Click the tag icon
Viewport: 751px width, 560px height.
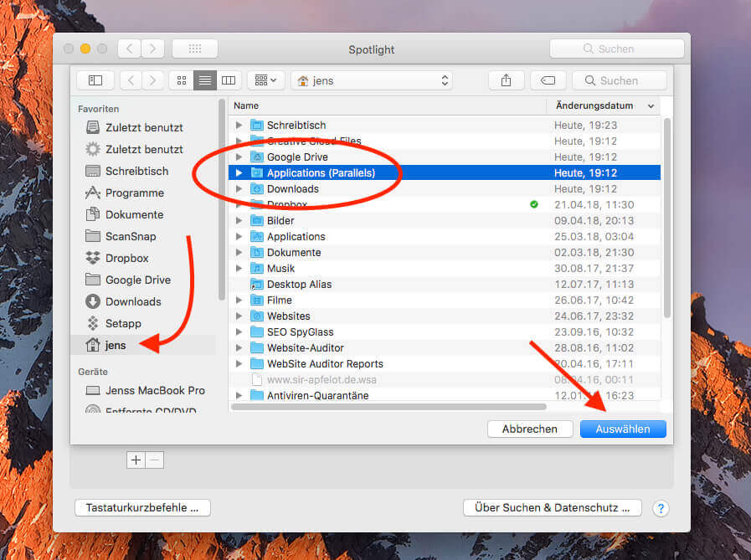pos(548,80)
